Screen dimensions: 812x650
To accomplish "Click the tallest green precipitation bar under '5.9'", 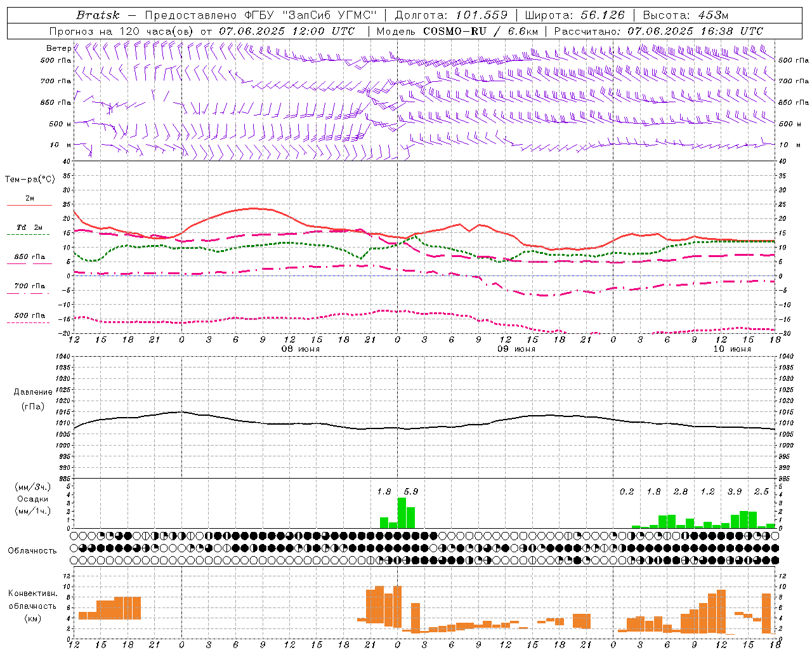I will pyautogui.click(x=402, y=513).
